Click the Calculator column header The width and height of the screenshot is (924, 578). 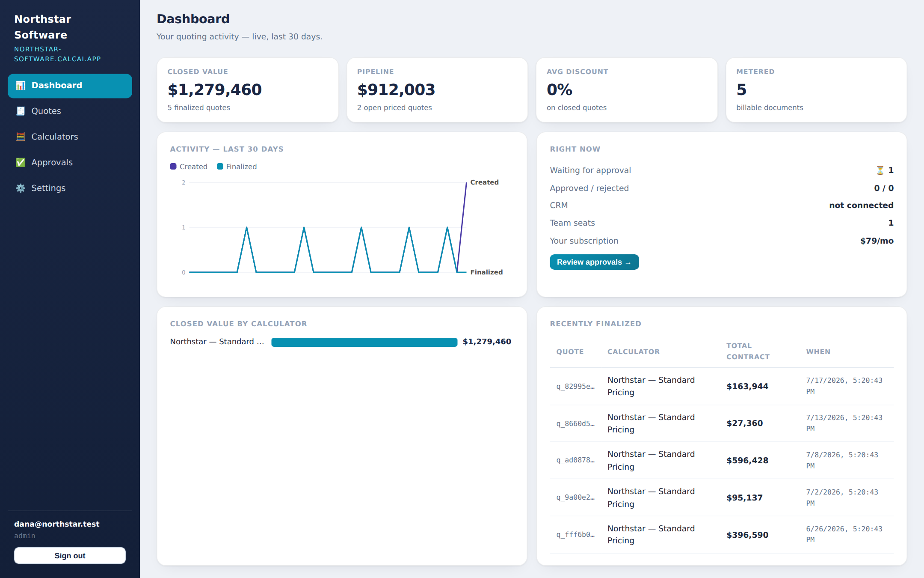634,352
